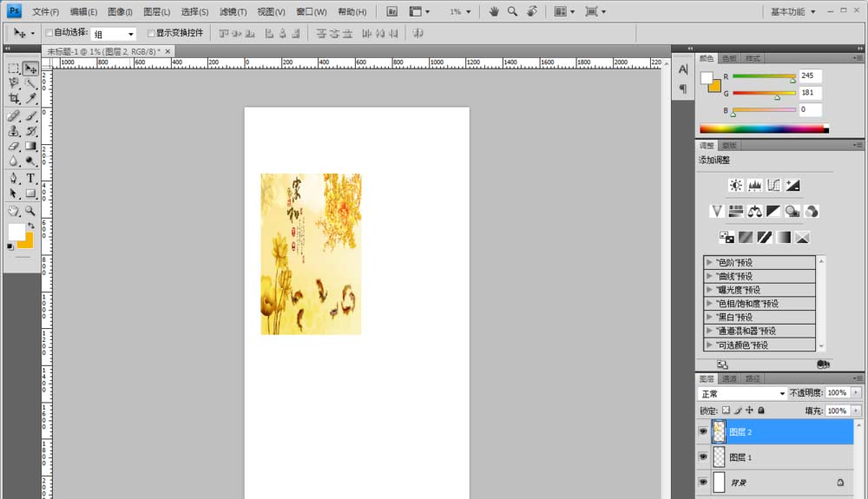Select the Eraser tool

[15, 147]
